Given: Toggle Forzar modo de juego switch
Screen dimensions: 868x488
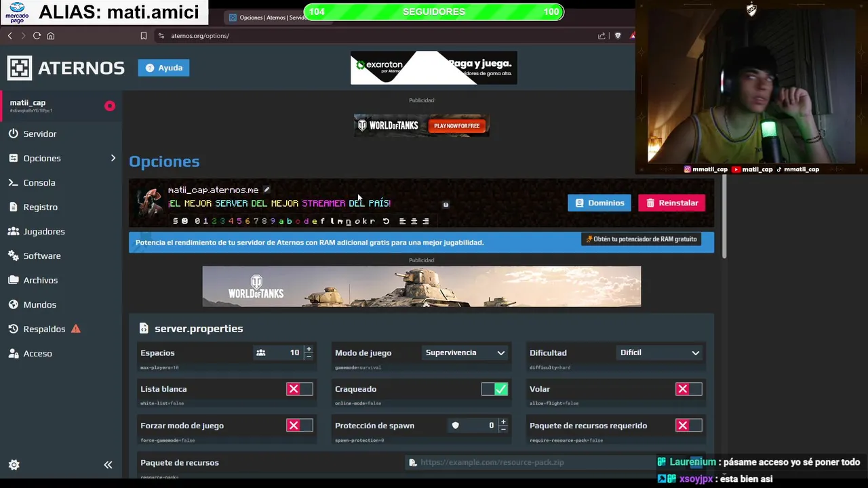Looking at the screenshot, I should click(x=300, y=426).
